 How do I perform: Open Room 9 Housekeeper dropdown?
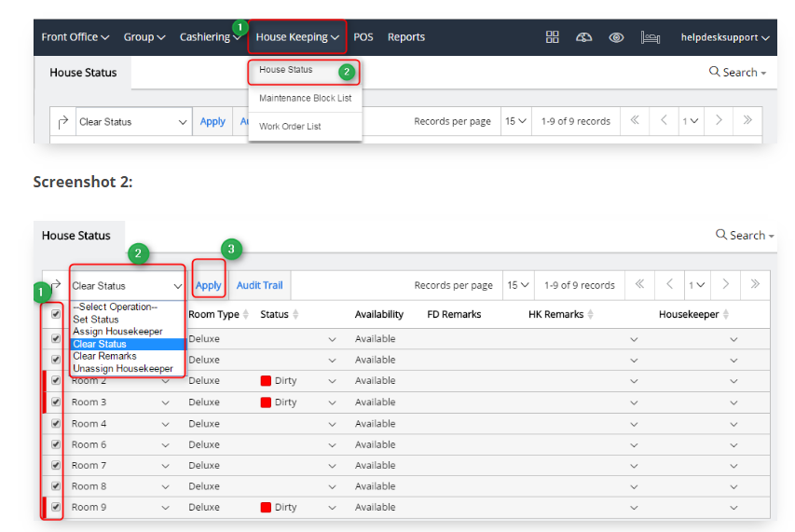click(733, 508)
